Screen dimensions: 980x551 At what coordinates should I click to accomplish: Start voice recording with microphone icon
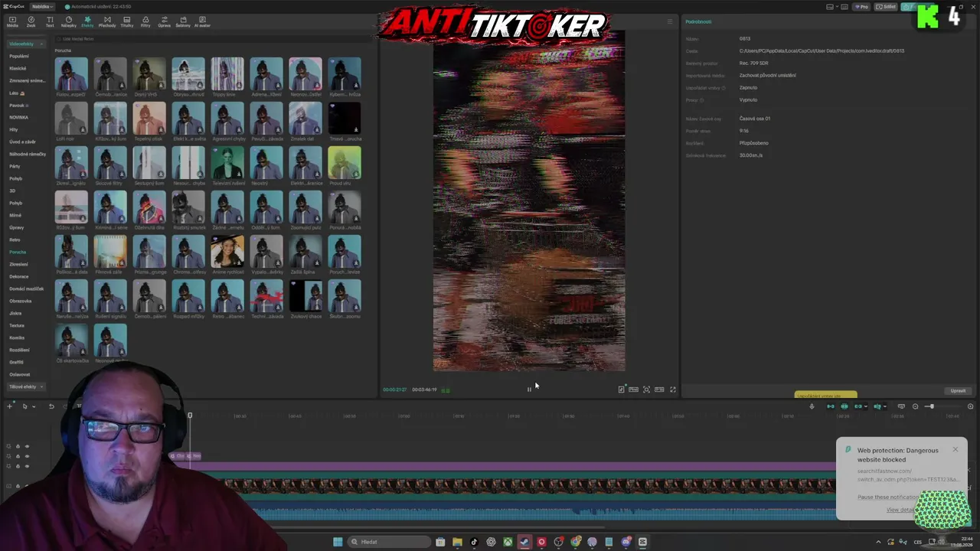click(x=812, y=406)
